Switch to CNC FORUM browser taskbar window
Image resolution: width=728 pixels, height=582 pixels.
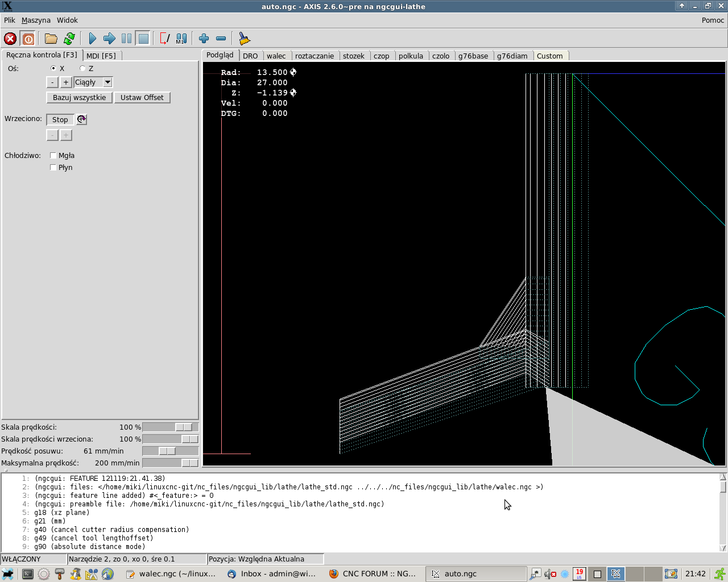pyautogui.click(x=373, y=574)
